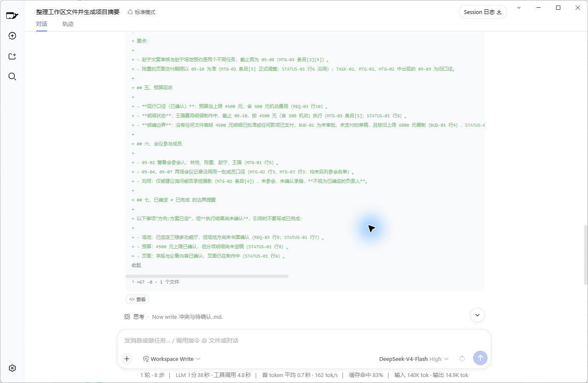
Task: Click the 查看 code view button
Action: [x=137, y=299]
